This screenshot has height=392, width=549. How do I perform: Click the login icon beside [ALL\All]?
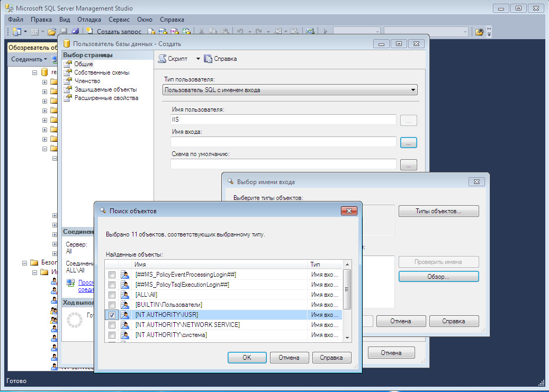click(x=125, y=295)
